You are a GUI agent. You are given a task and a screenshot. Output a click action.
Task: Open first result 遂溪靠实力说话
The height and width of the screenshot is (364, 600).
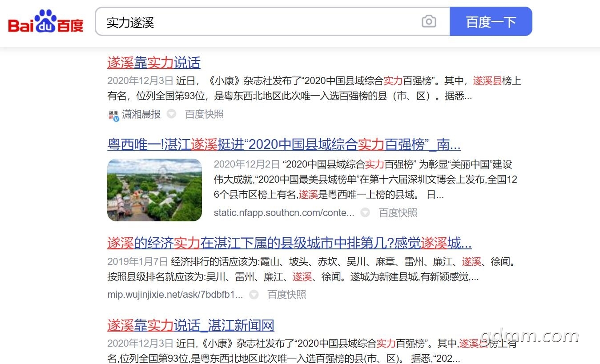point(154,63)
